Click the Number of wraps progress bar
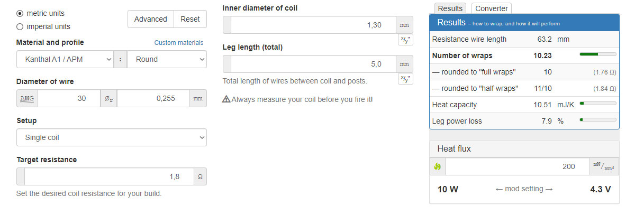This screenshot has width=644, height=224. 598,54
